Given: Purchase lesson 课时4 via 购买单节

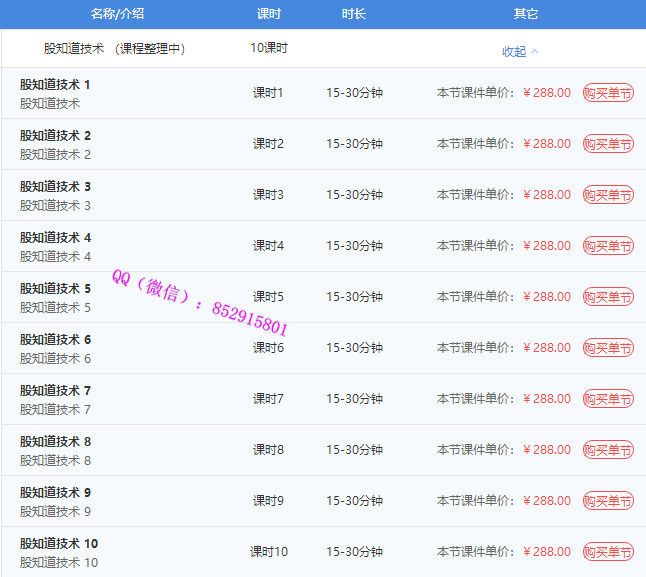Looking at the screenshot, I should pos(608,246).
